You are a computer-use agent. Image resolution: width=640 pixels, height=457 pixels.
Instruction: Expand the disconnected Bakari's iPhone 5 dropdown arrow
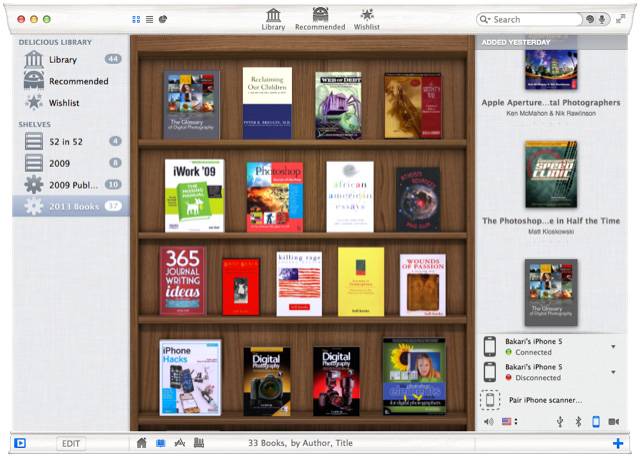coord(613,372)
